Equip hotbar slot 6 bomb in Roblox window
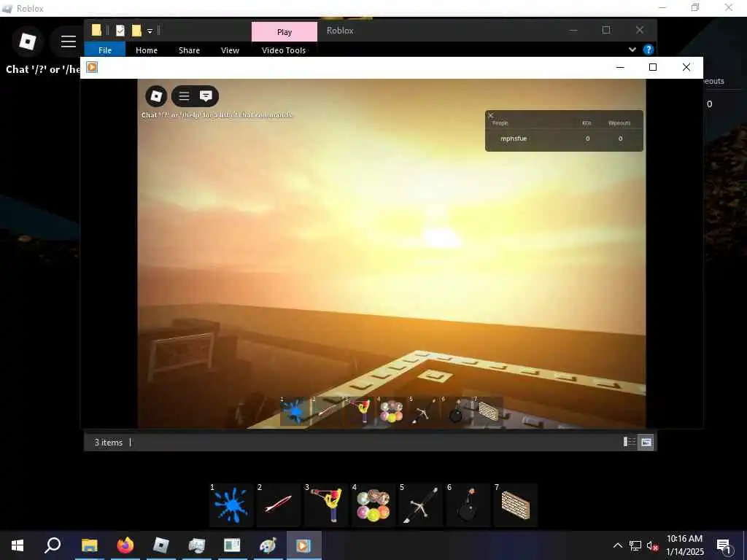The width and height of the screenshot is (747, 560). coord(468,505)
